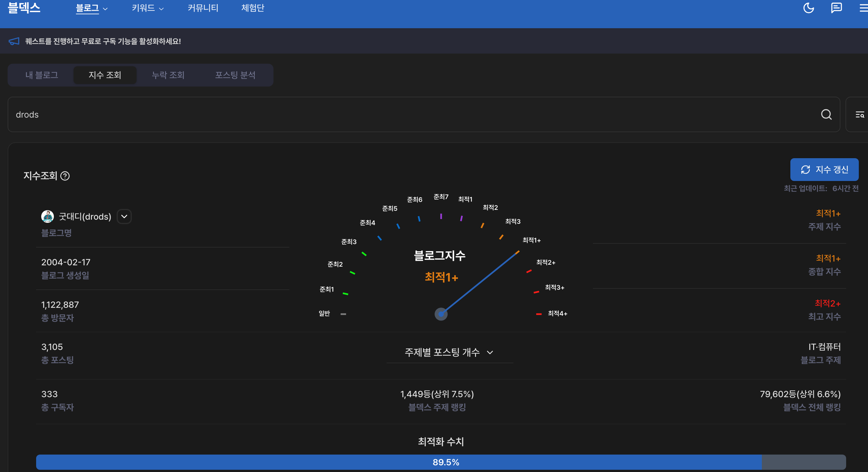
Task: Open the 커뮤니티 menu link
Action: pyautogui.click(x=203, y=8)
